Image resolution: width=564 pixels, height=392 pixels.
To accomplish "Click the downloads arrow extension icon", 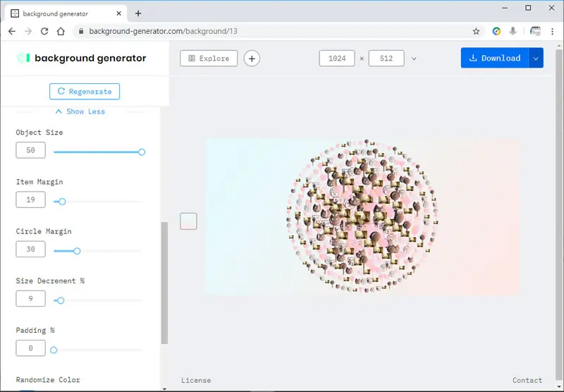I will [513, 31].
